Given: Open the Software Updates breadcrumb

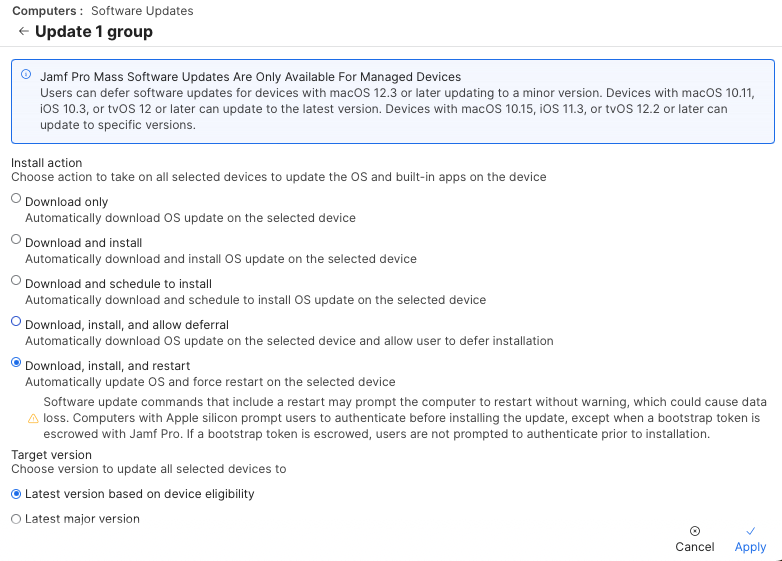Looking at the screenshot, I should 142,11.
